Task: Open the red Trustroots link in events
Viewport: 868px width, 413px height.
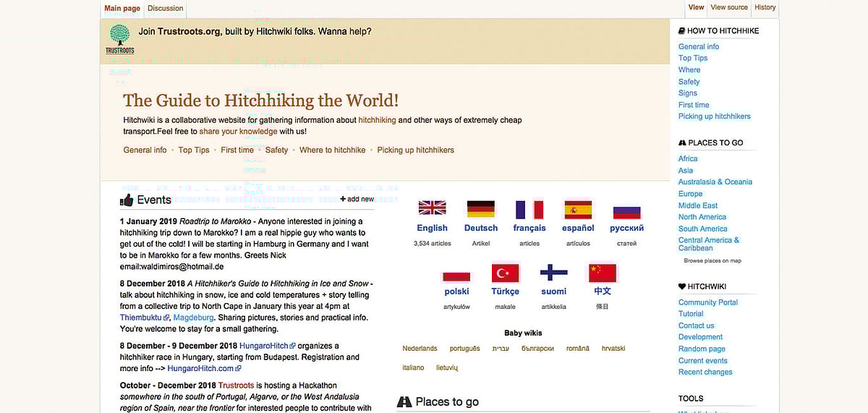Action: pyautogui.click(x=236, y=386)
